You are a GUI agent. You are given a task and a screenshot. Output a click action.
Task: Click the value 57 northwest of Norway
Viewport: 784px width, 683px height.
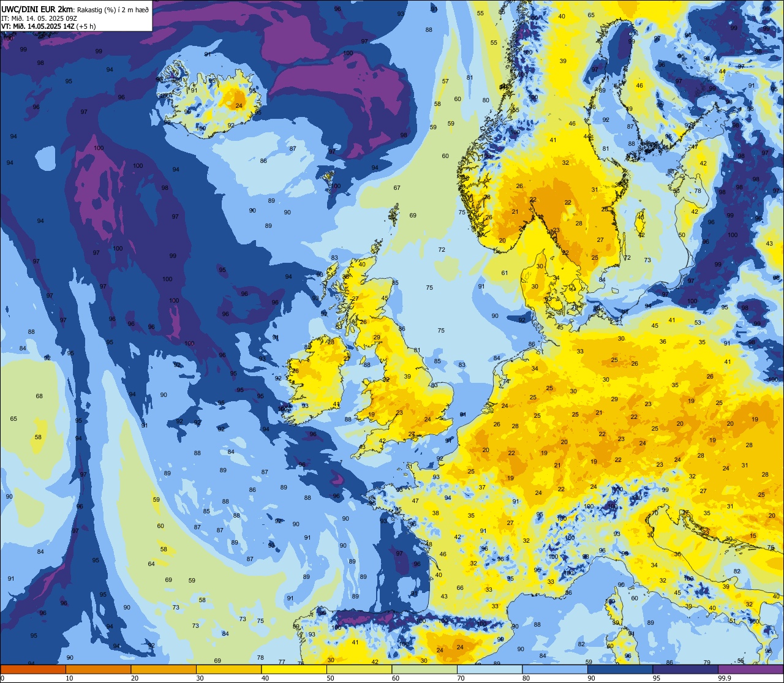coord(445,81)
